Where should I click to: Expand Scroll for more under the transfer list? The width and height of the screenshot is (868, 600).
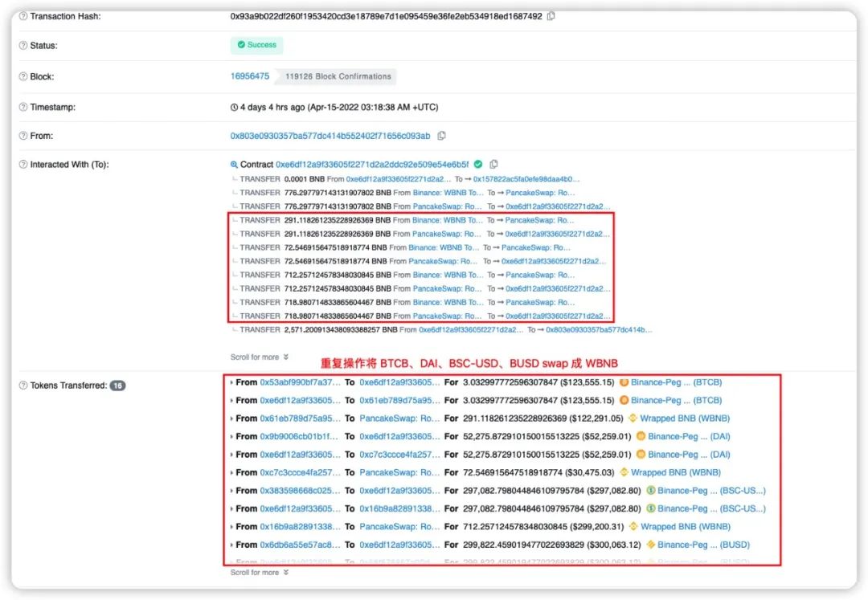260,357
